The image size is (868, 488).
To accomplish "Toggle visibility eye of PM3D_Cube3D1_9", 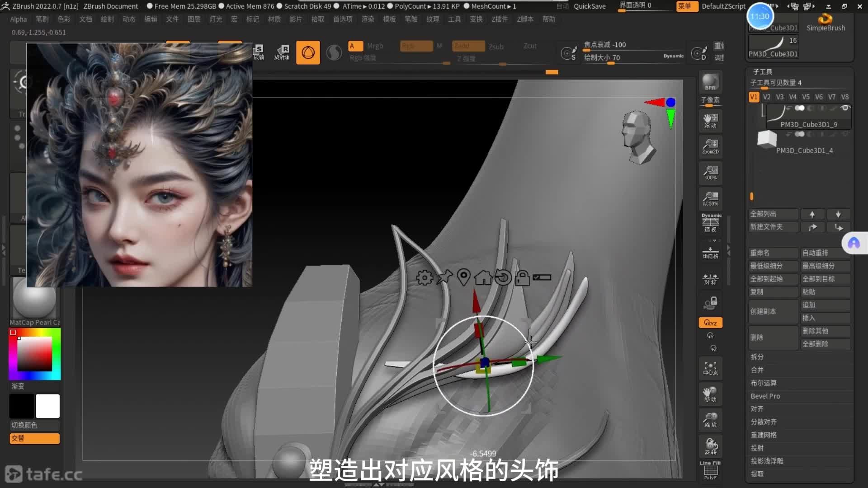I will click(845, 108).
